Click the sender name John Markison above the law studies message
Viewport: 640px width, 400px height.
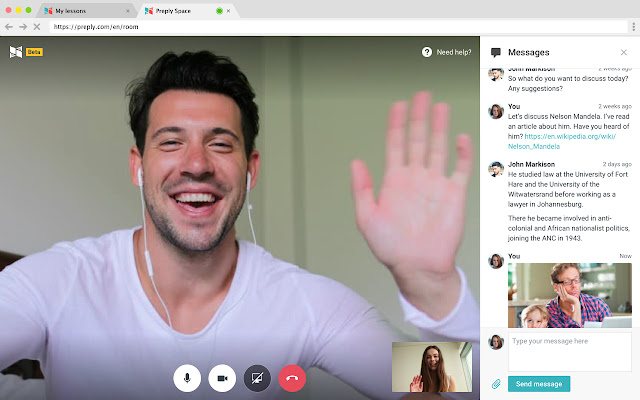[x=531, y=164]
